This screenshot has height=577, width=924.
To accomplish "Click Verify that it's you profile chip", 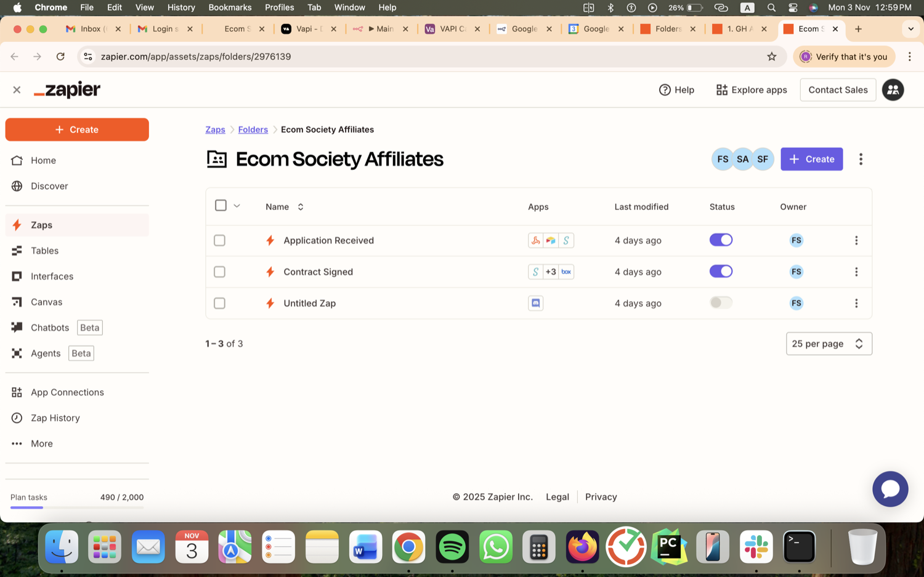I will pyautogui.click(x=844, y=57).
